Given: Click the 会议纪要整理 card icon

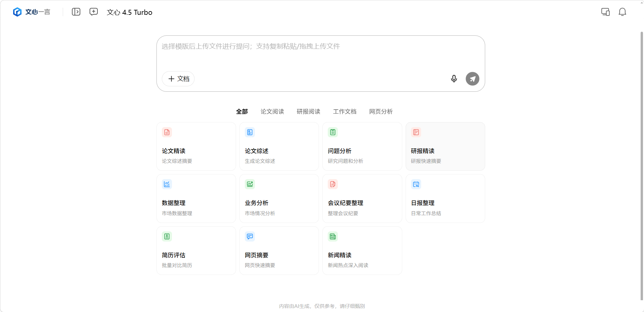Looking at the screenshot, I should pos(333,184).
